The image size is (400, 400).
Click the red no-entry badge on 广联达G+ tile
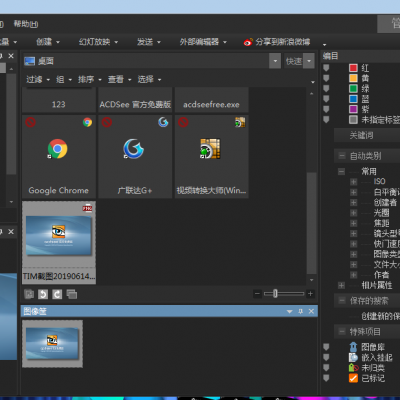click(x=107, y=122)
